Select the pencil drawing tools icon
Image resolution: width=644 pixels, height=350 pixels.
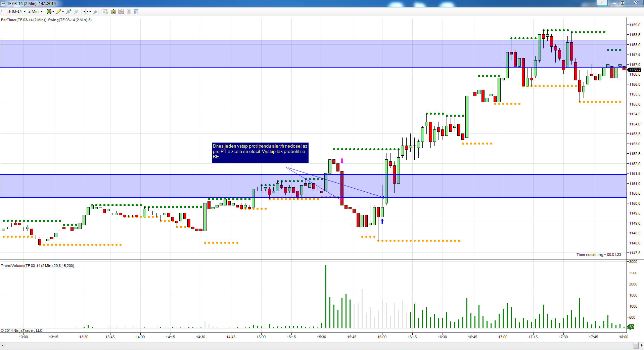point(59,11)
